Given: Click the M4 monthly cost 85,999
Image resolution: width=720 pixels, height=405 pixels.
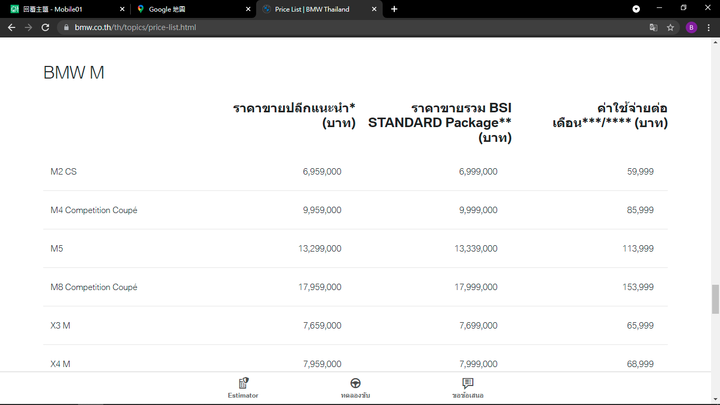Looking at the screenshot, I should click(640, 210).
